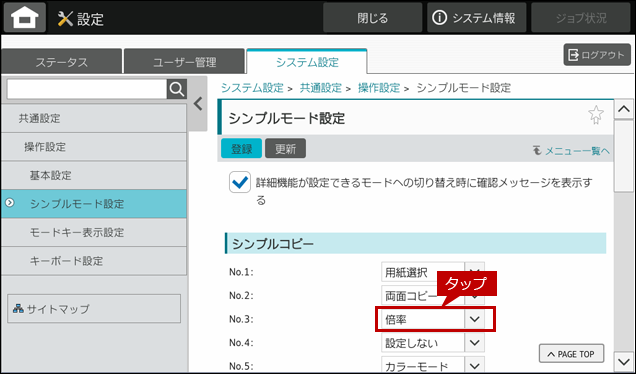The image size is (636, 374).
Task: Open システム情報 system information
Action: click(x=476, y=18)
